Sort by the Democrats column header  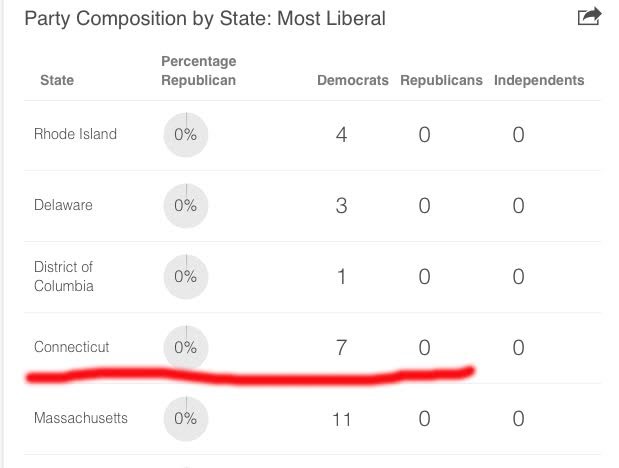[352, 80]
